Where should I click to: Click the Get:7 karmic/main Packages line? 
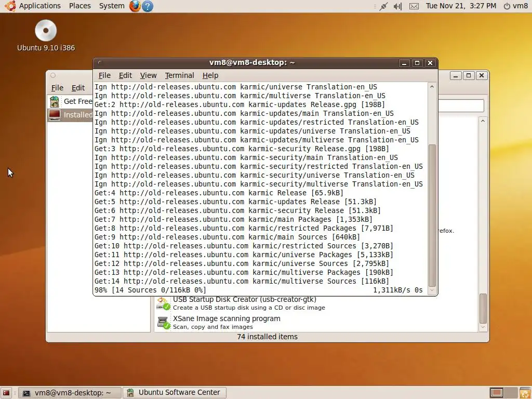tap(233, 220)
